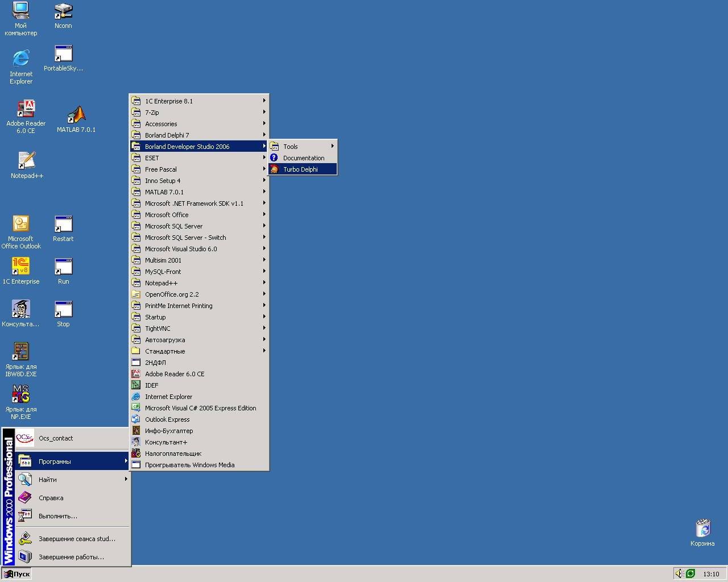Open the Inno Setup 4 program group
728x582 pixels.
pos(199,181)
